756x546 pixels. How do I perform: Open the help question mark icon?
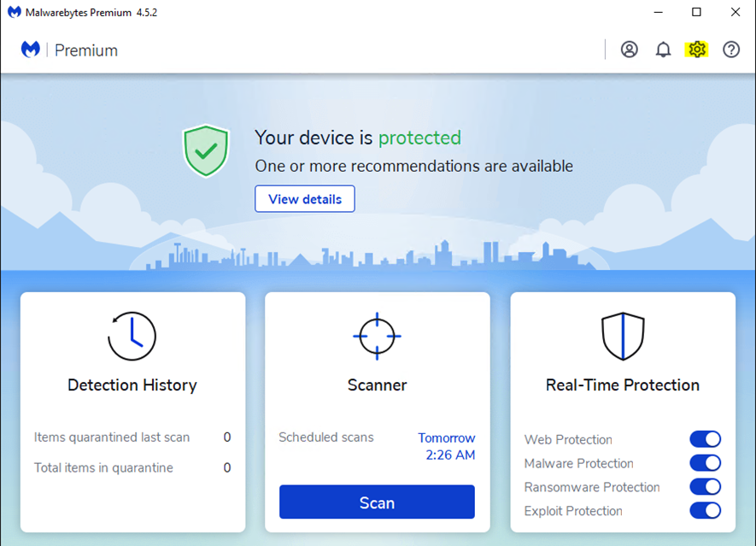coord(731,50)
